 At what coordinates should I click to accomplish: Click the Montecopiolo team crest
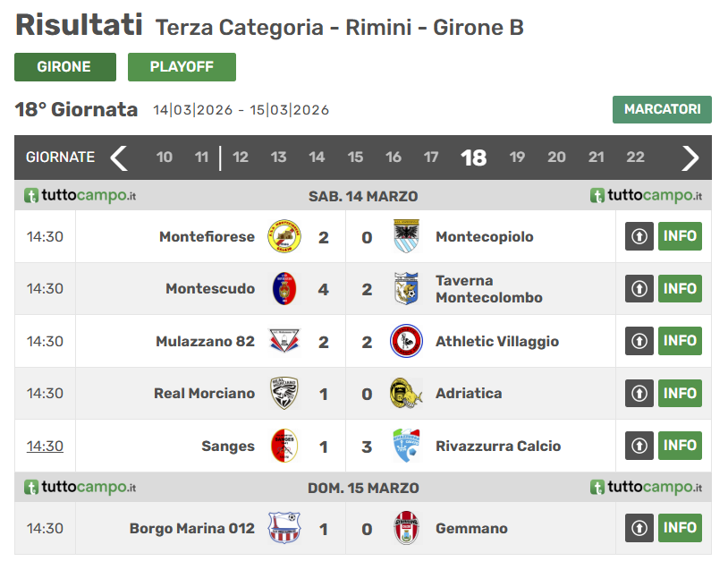(406, 236)
